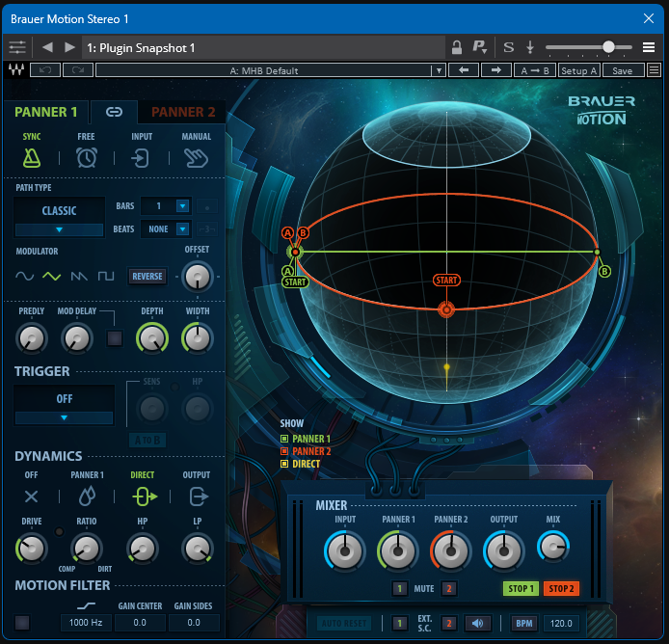Viewport: 669px width, 644px height.
Task: Click the Stop 2 button
Action: 561,588
